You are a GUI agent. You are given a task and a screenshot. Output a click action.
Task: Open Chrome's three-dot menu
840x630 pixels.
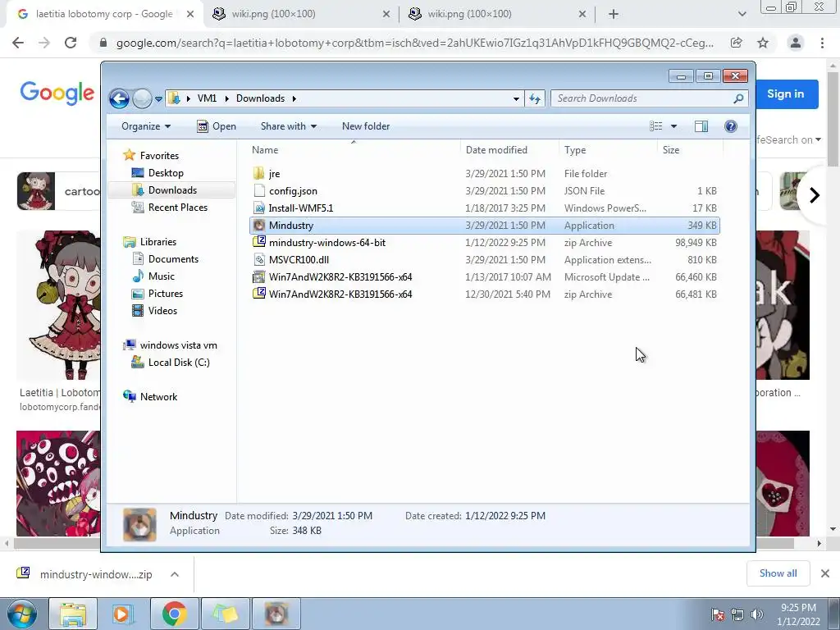click(x=822, y=43)
